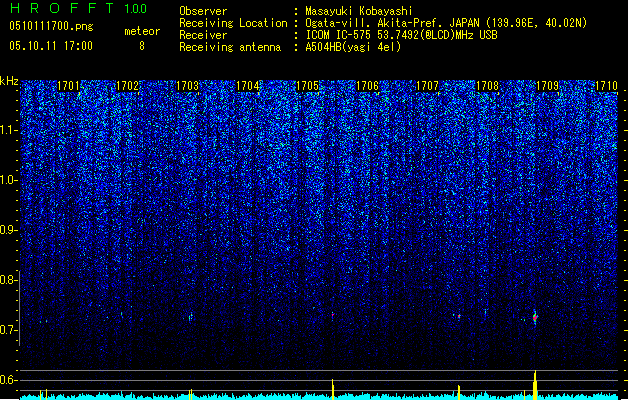
Task: Click the 0.9 kHz frequency tick label
Action: point(9,230)
